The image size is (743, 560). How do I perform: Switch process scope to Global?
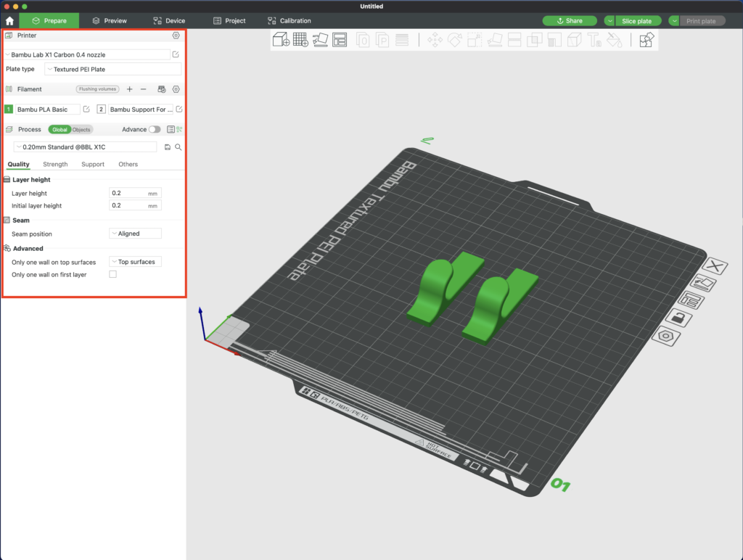pos(59,129)
